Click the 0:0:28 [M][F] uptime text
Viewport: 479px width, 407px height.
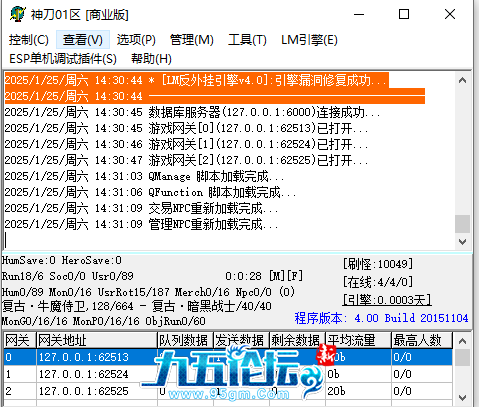(264, 276)
